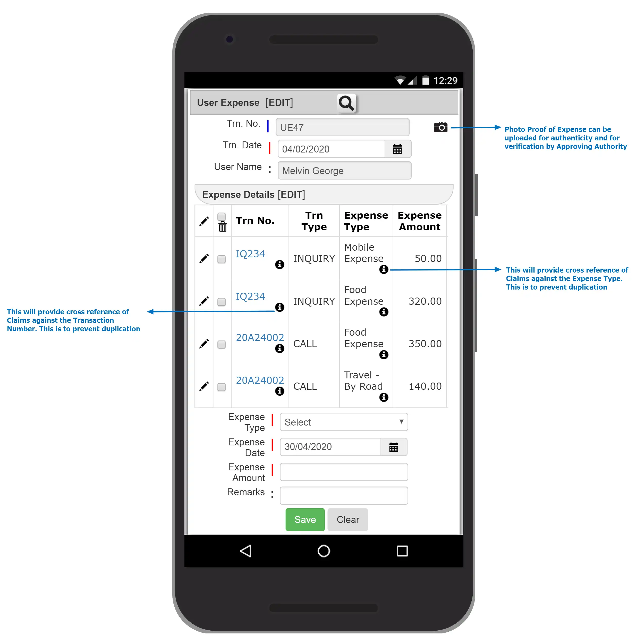Tap the info icon on IQ234 Mobile Expense row

pyautogui.click(x=382, y=270)
